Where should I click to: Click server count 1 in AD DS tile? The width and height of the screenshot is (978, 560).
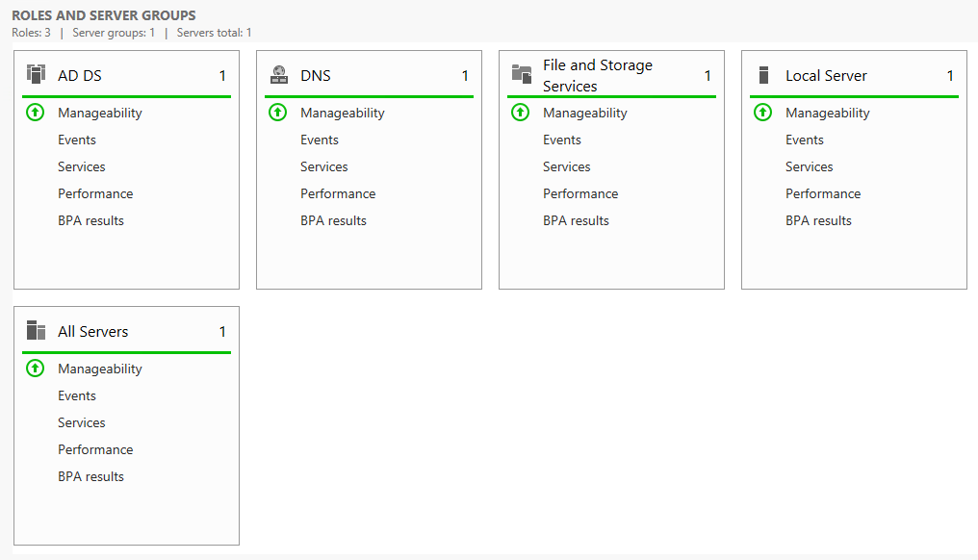(x=222, y=75)
